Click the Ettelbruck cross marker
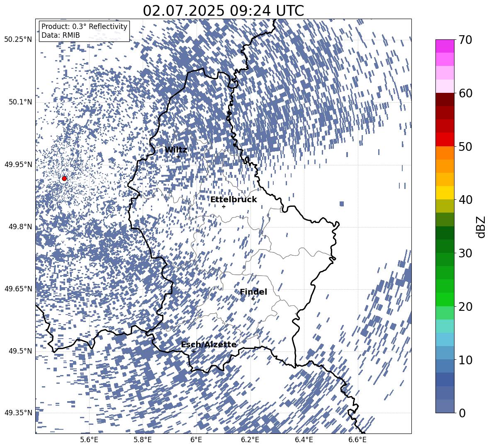This screenshot has width=491, height=448. (x=224, y=206)
